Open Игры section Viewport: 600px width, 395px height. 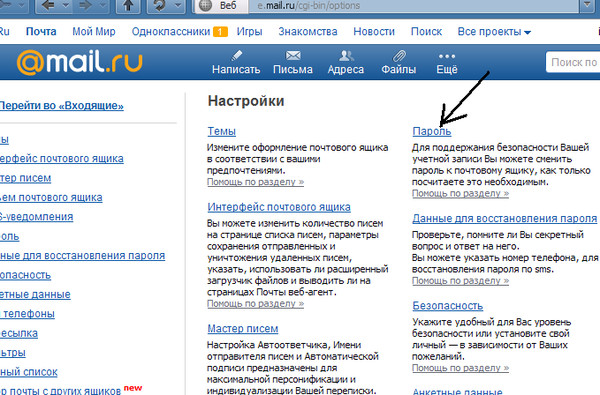click(249, 32)
